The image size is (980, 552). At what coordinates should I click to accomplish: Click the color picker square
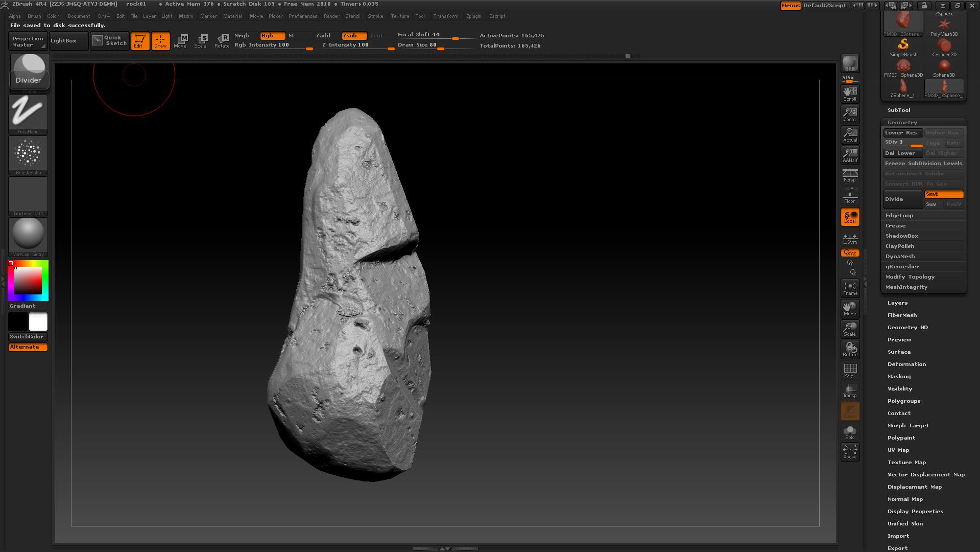pos(28,281)
